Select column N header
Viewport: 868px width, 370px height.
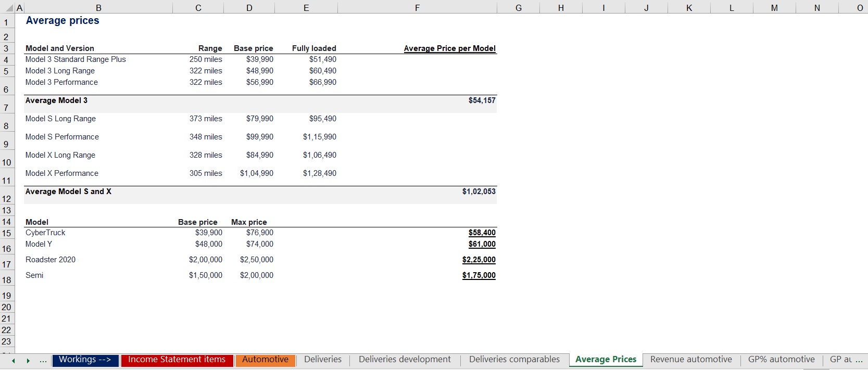817,8
